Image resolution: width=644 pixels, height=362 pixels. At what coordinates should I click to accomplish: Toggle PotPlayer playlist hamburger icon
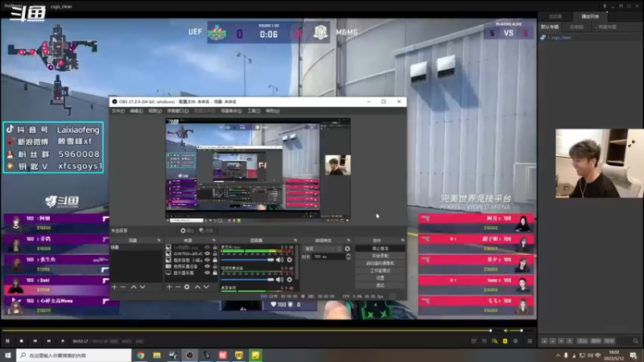530,341
